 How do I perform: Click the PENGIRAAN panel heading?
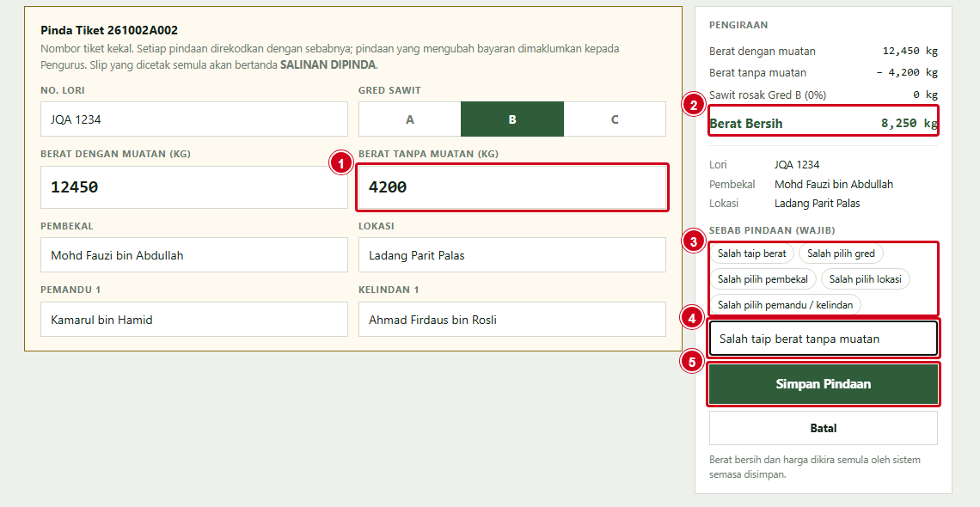pyautogui.click(x=738, y=26)
